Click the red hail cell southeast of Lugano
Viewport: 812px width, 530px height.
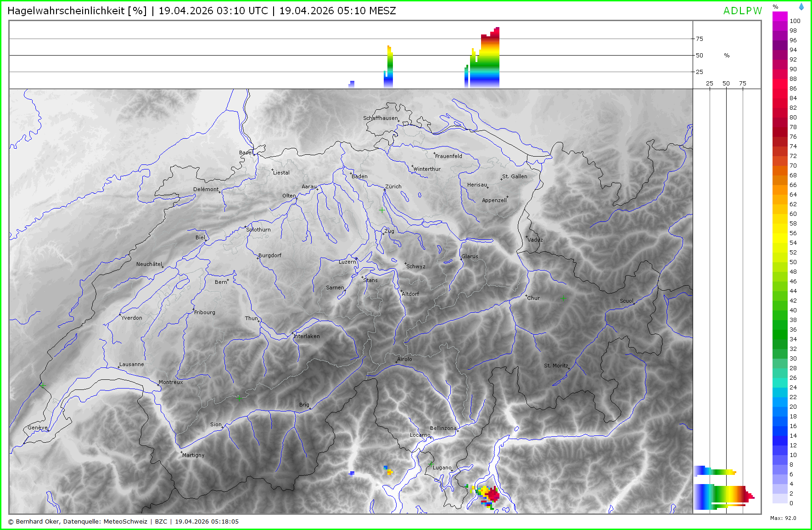pyautogui.click(x=493, y=495)
